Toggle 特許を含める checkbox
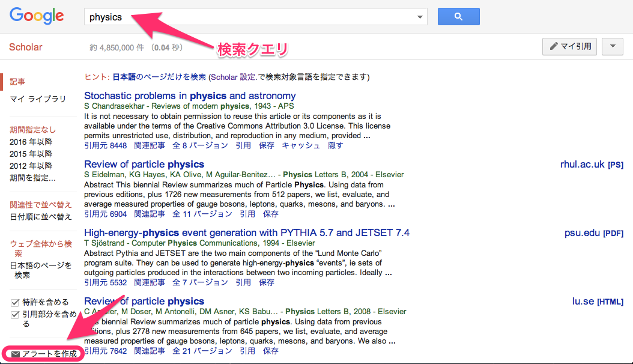 point(15,302)
